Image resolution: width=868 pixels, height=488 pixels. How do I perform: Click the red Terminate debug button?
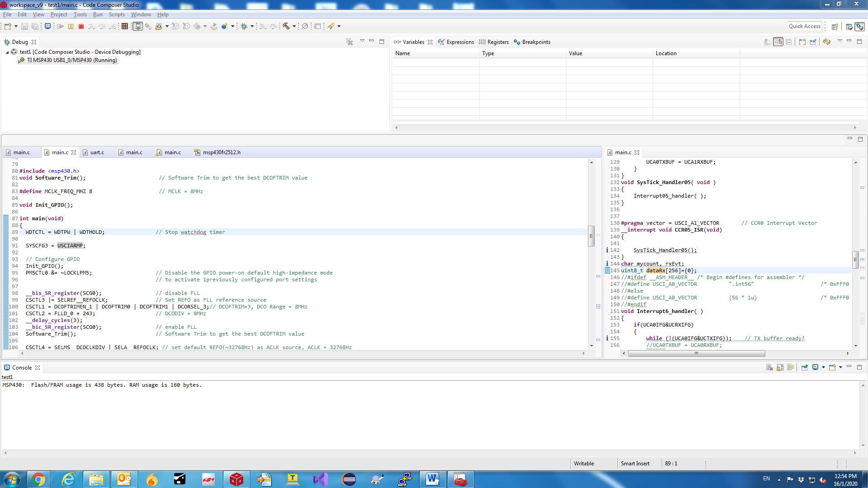(x=81, y=27)
